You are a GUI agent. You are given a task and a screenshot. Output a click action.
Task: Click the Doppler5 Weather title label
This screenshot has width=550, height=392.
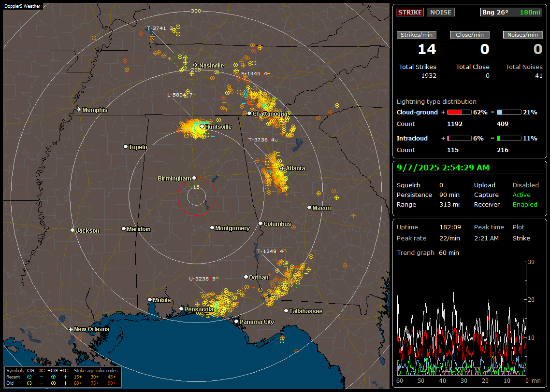click(x=22, y=6)
